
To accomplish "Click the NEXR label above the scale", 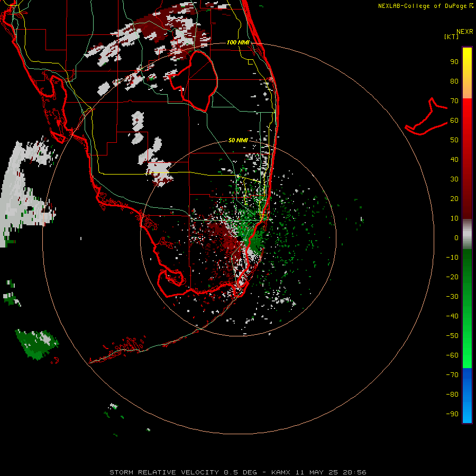I will coord(465,32).
